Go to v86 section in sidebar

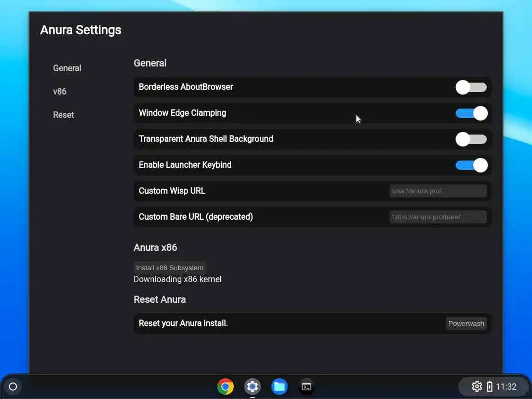60,91
